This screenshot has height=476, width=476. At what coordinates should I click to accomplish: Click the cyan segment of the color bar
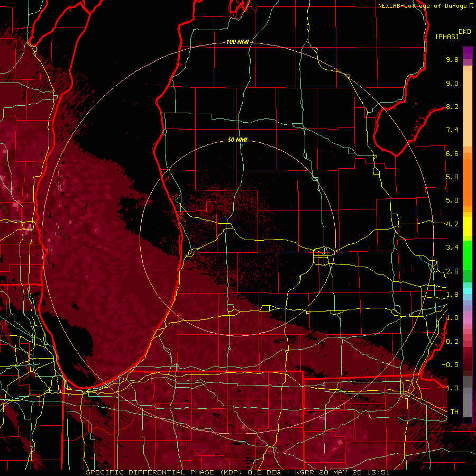[467, 291]
